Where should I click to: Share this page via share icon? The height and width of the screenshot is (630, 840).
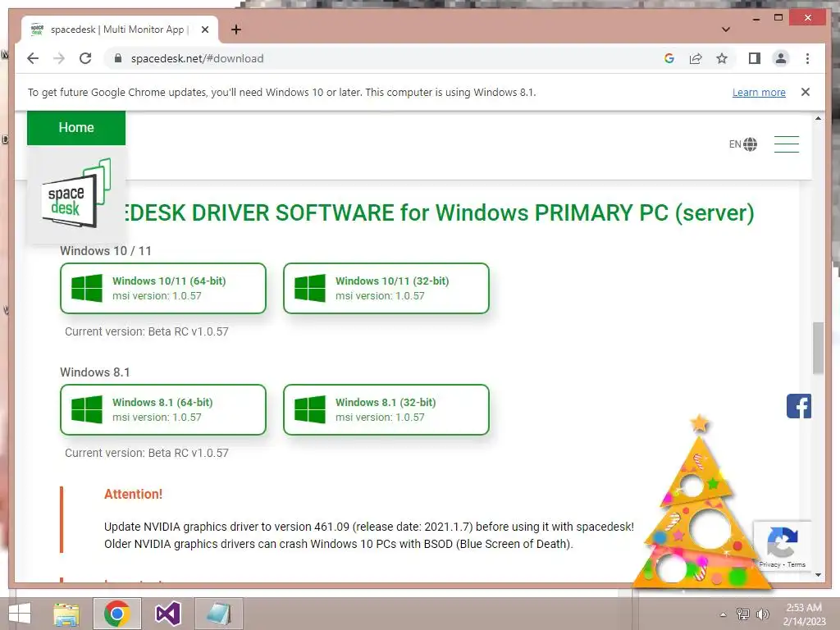(696, 58)
